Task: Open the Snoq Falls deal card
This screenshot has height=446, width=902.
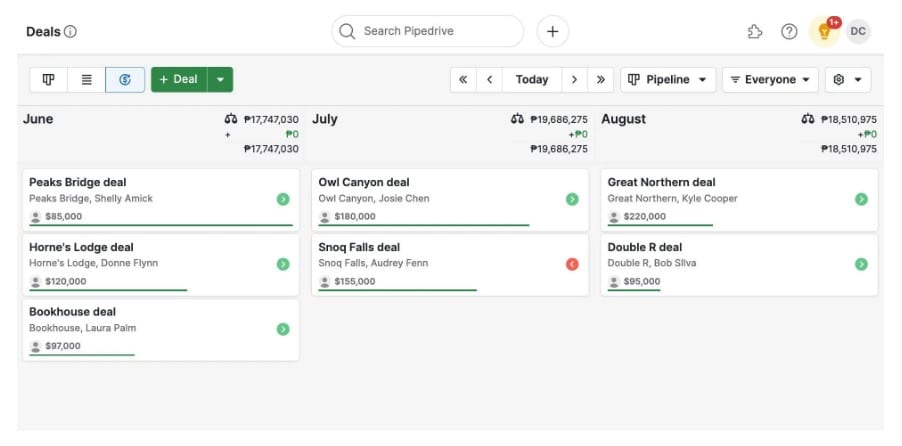Action: (450, 265)
